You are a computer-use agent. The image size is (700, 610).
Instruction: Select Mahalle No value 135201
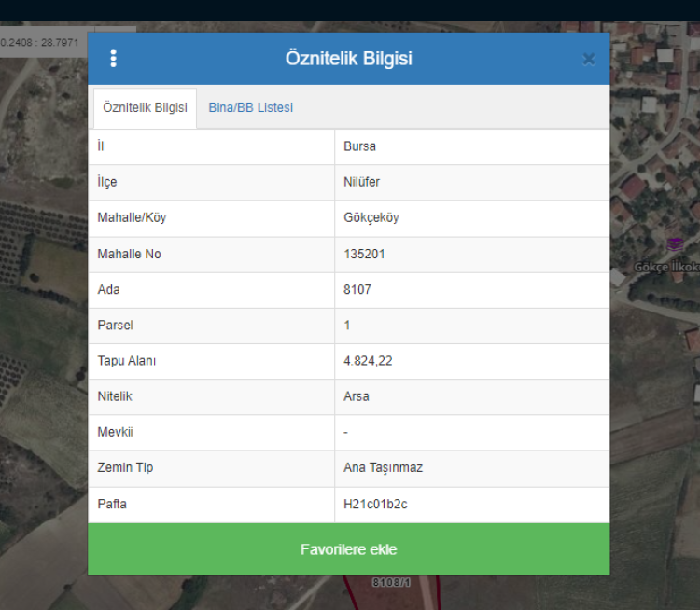click(x=364, y=254)
